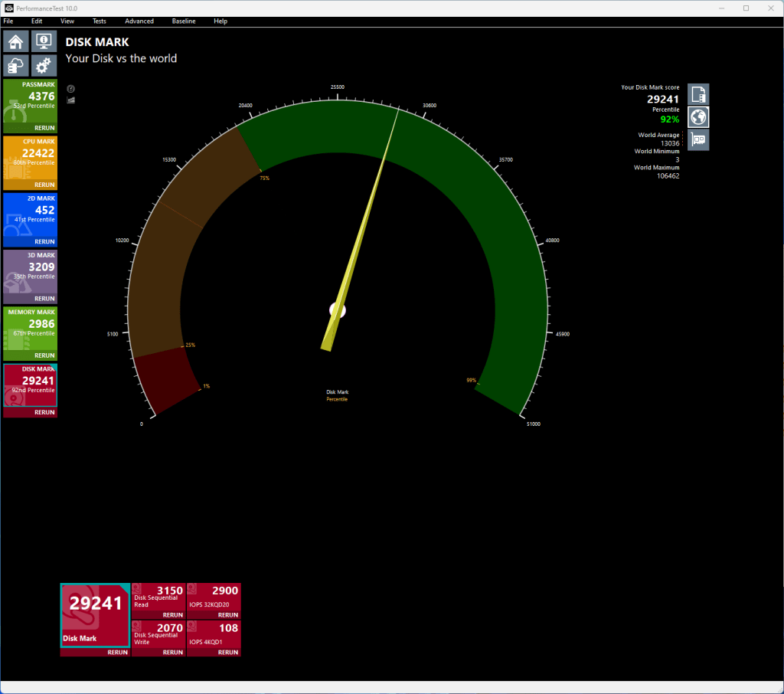The image size is (784, 694).
Task: Open the Advanced menu
Action: click(x=139, y=21)
